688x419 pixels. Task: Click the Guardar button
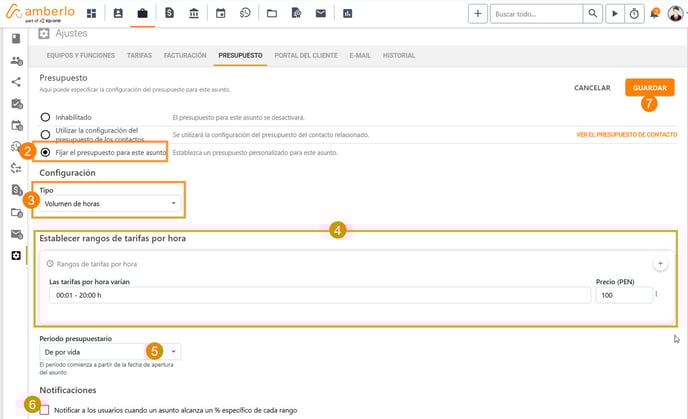coord(650,87)
